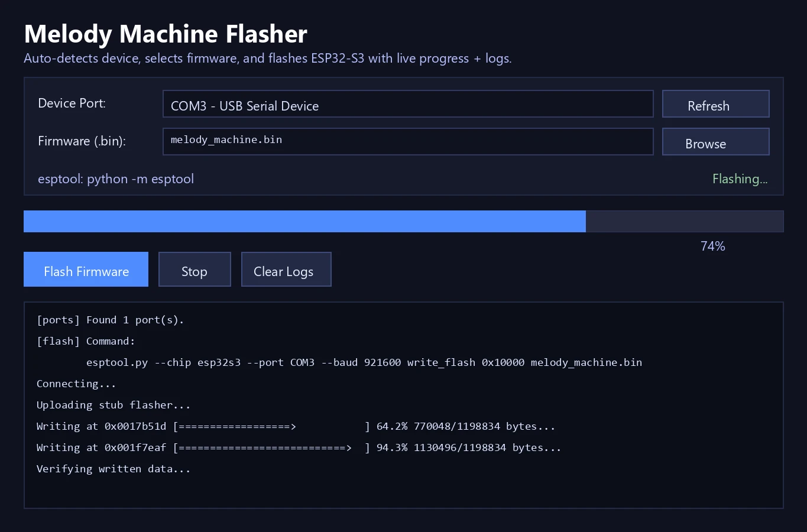Select the 94.3% writing progress log line
The image size is (807, 532).
coord(299,447)
